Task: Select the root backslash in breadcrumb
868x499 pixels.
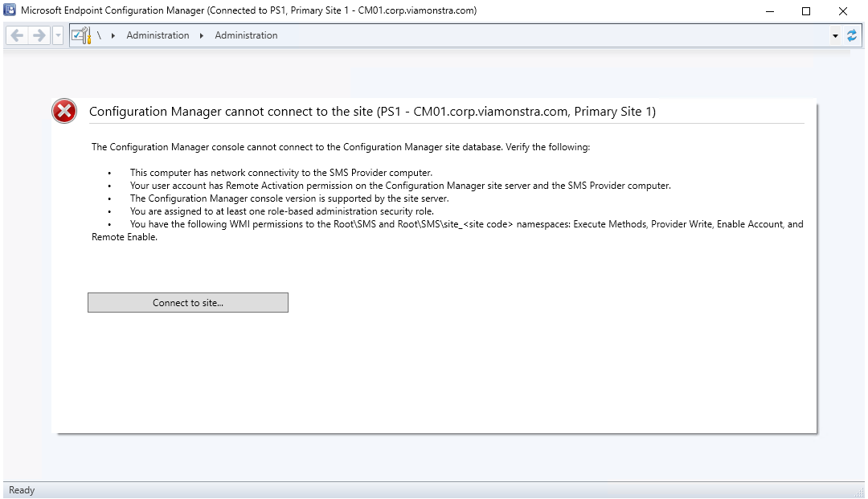Action: (x=99, y=35)
